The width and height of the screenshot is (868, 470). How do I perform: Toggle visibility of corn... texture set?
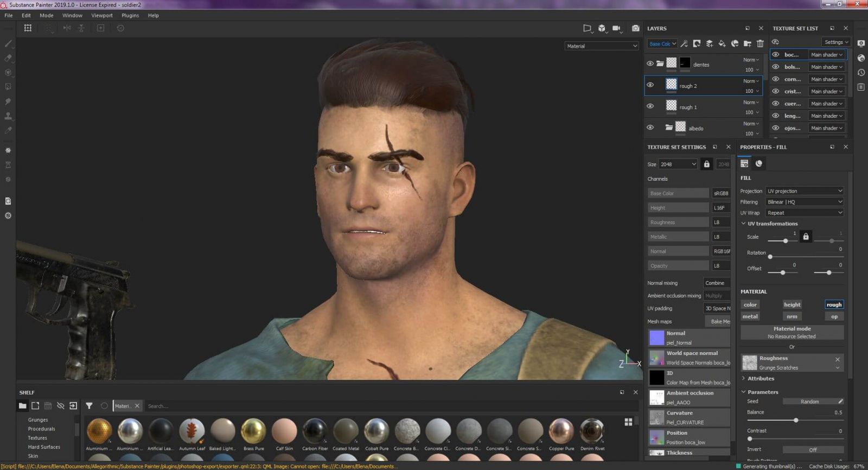(776, 79)
